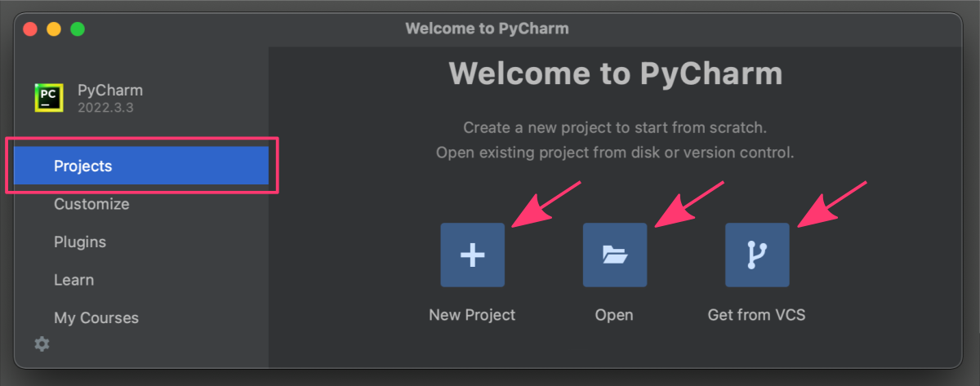Go to the Learn section

(x=73, y=280)
